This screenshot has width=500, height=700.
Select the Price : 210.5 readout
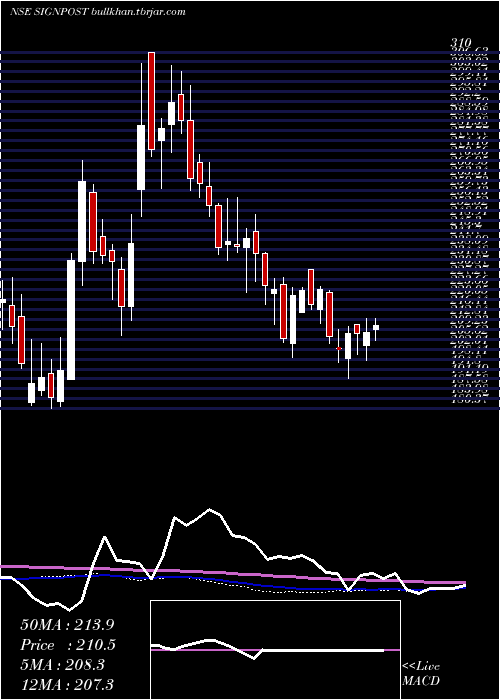point(68,645)
